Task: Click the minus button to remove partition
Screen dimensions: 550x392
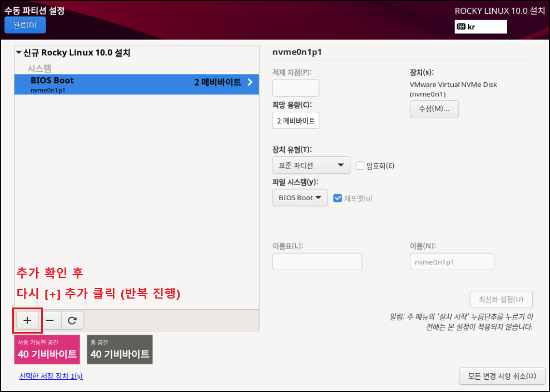Action: tap(50, 320)
